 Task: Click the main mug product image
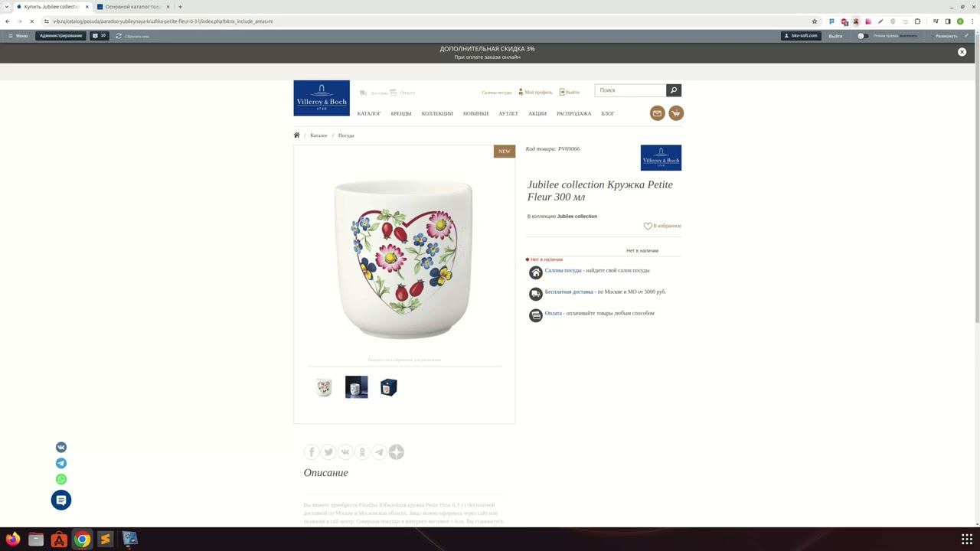point(403,259)
